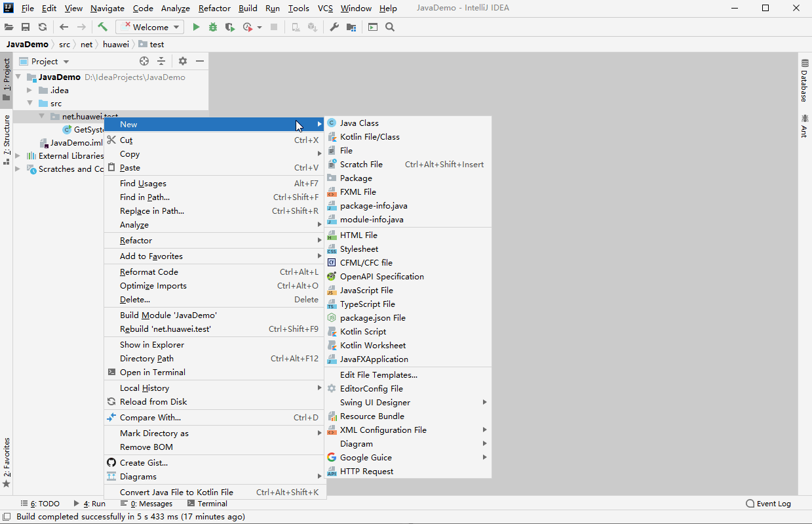Choose Reload from Disk in the context menu
This screenshot has width=812, height=524.
click(214, 402)
